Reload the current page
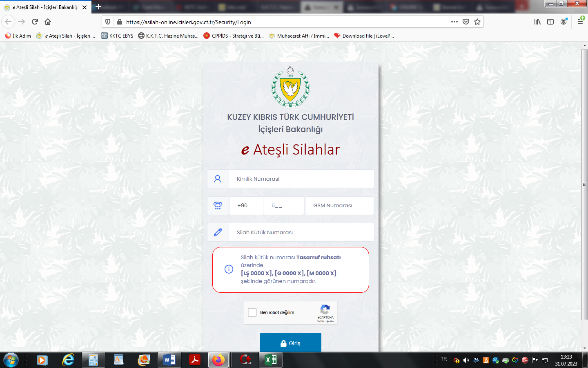The height and width of the screenshot is (368, 588). pos(35,22)
